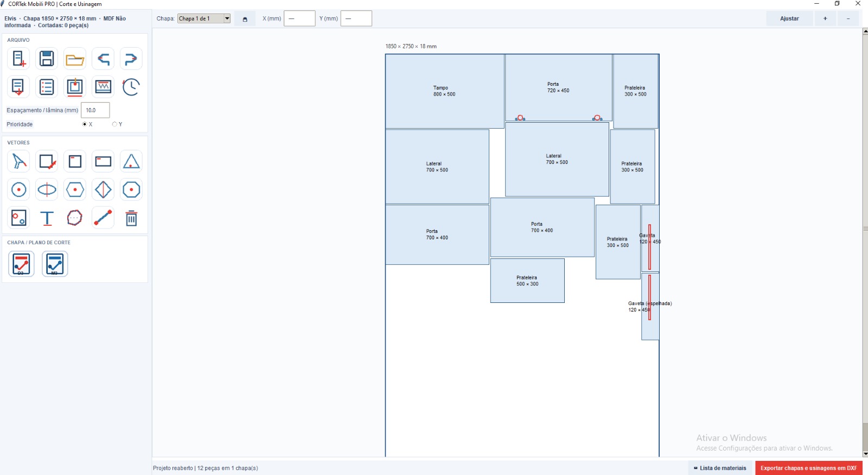Choose the text vector tool

(47, 218)
